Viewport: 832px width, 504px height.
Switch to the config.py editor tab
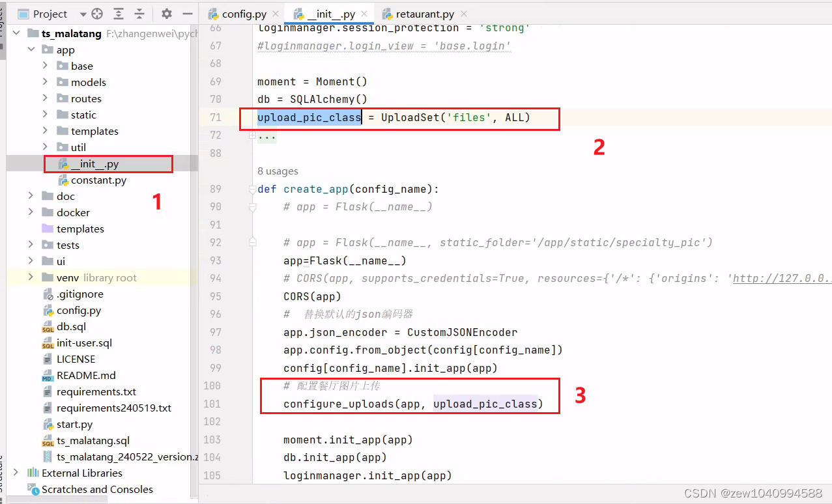coord(244,14)
